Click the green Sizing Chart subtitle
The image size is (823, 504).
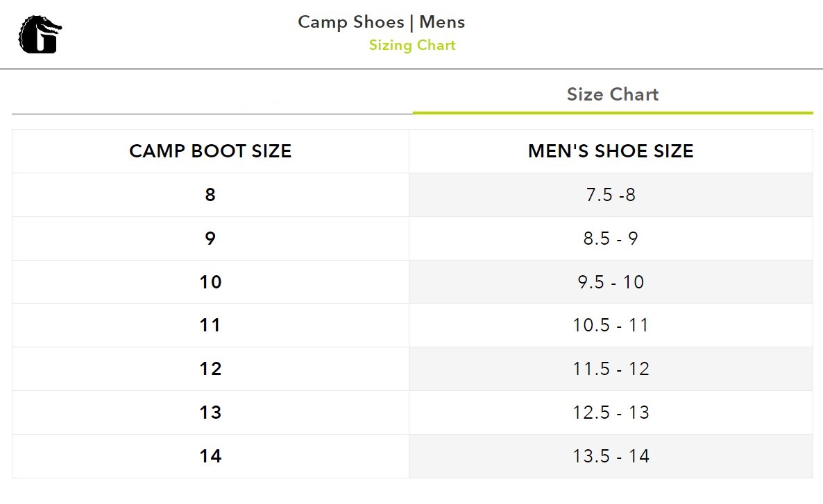412,45
